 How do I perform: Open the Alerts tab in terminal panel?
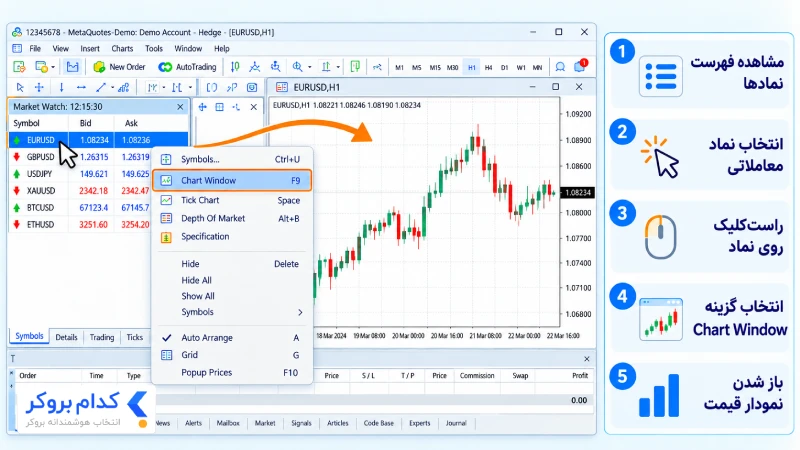point(193,423)
